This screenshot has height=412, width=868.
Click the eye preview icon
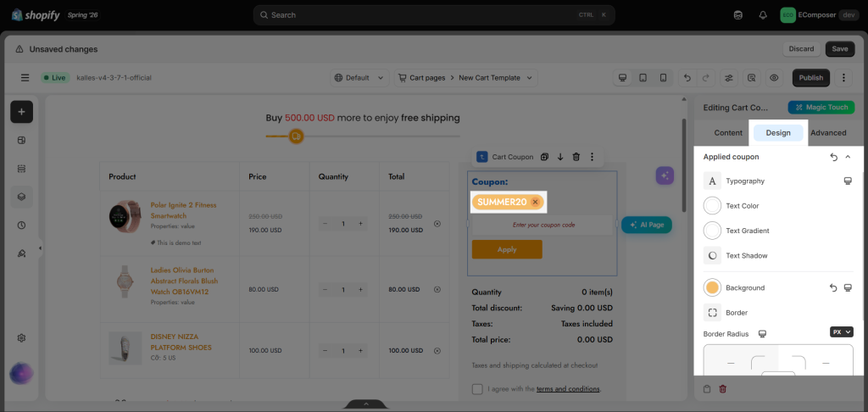774,78
